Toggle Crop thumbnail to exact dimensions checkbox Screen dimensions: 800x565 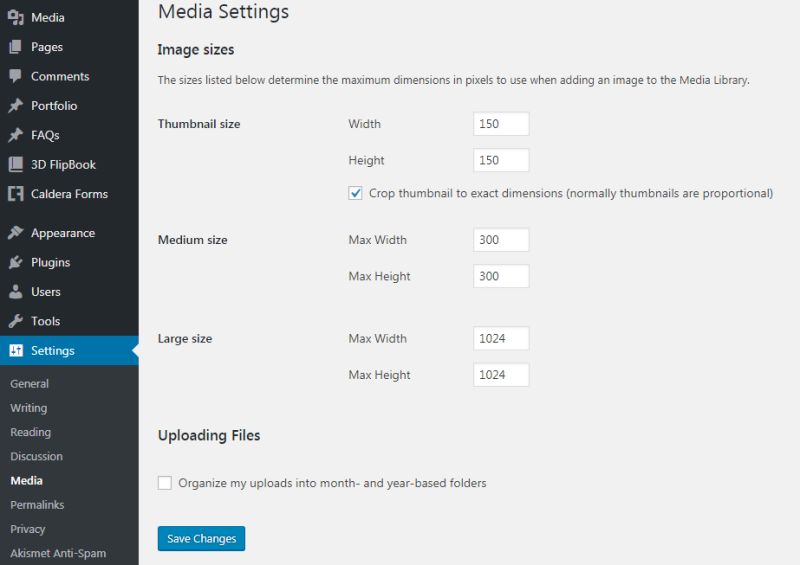click(x=355, y=193)
